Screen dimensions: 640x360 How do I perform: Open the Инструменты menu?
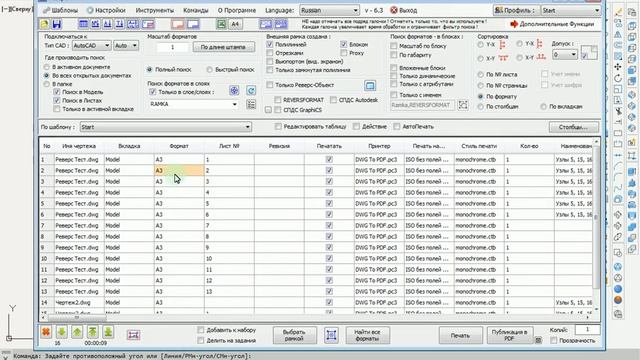[x=155, y=10]
